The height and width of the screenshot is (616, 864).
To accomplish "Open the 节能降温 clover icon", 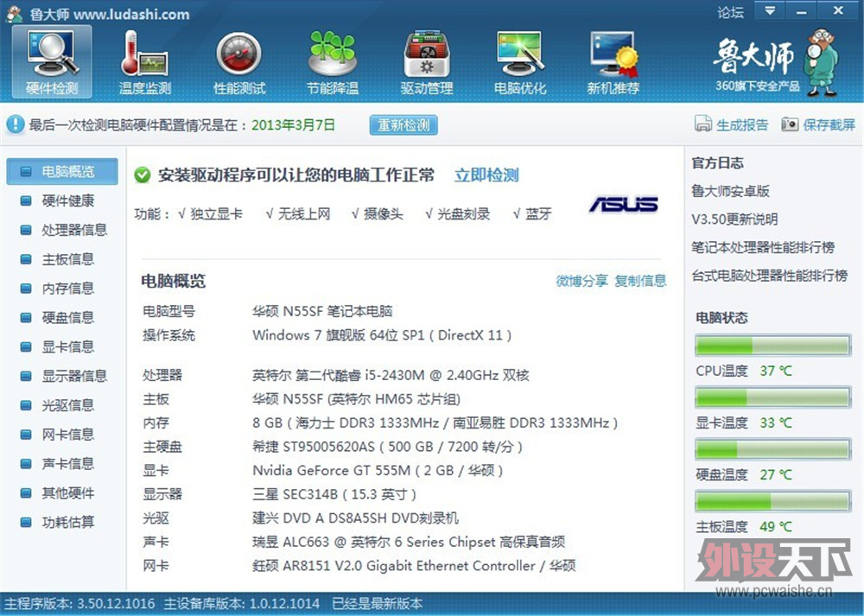I will [333, 61].
